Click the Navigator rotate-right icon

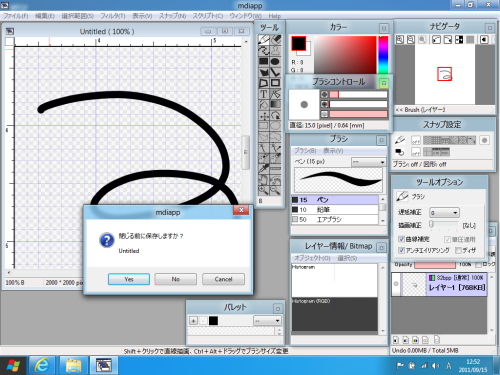point(448,40)
